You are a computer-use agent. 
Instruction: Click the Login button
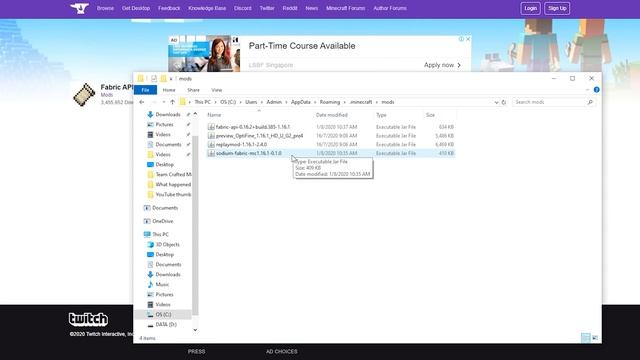(x=530, y=8)
